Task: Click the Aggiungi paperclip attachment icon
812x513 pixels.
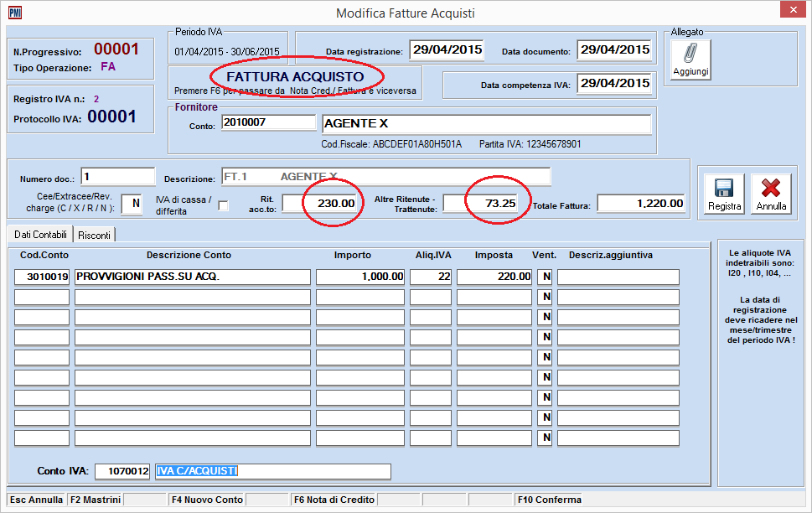Action: [x=690, y=54]
